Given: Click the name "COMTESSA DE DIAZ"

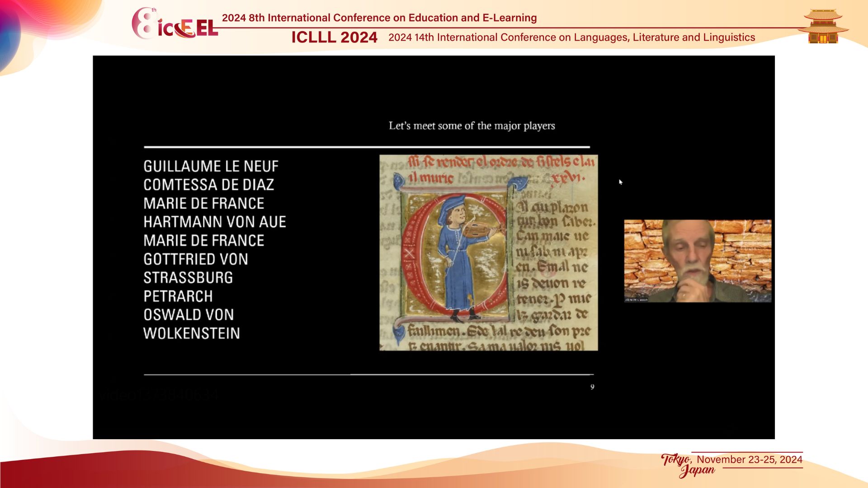Looking at the screenshot, I should pyautogui.click(x=208, y=185).
